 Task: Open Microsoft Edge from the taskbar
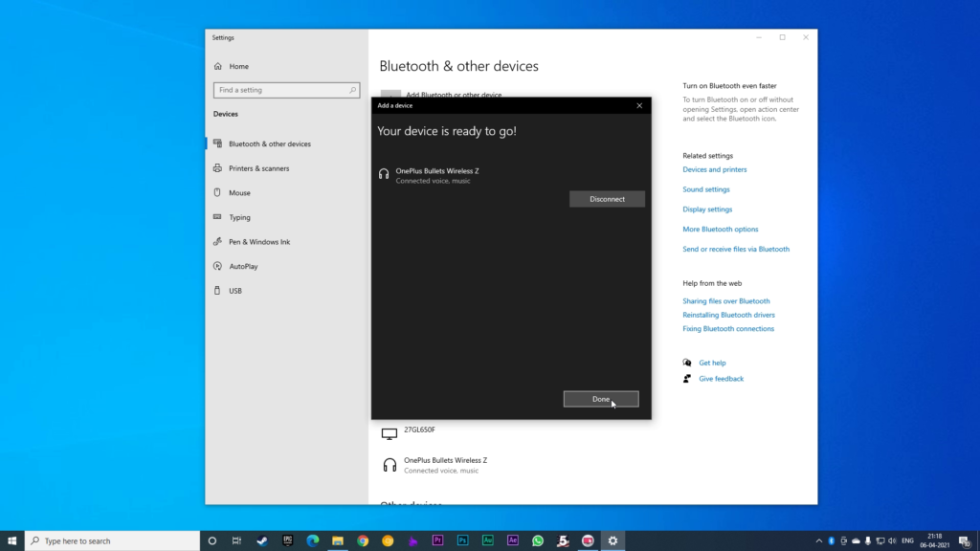(x=313, y=540)
